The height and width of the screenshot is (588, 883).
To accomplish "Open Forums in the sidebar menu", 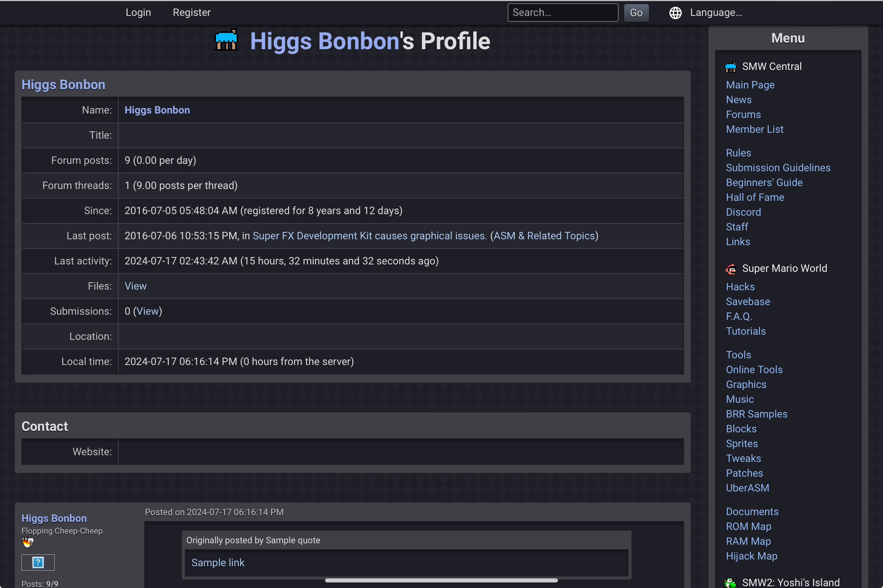I will (743, 114).
